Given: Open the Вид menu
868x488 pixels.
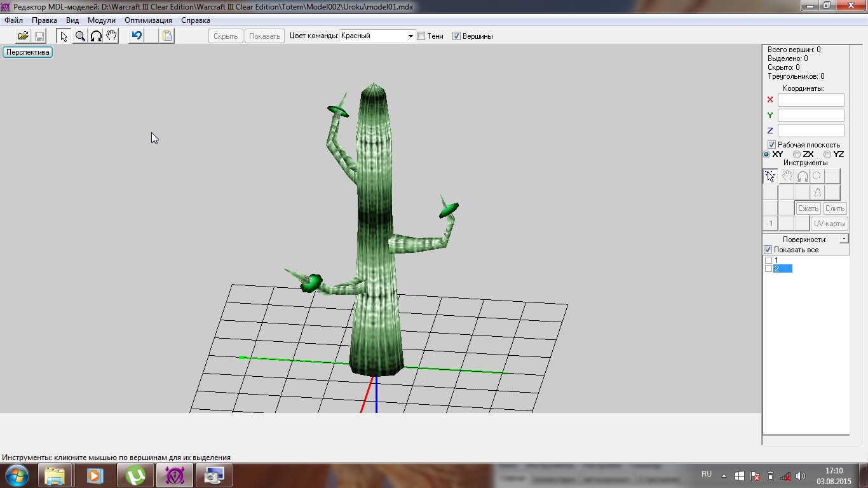Looking at the screenshot, I should point(72,20).
